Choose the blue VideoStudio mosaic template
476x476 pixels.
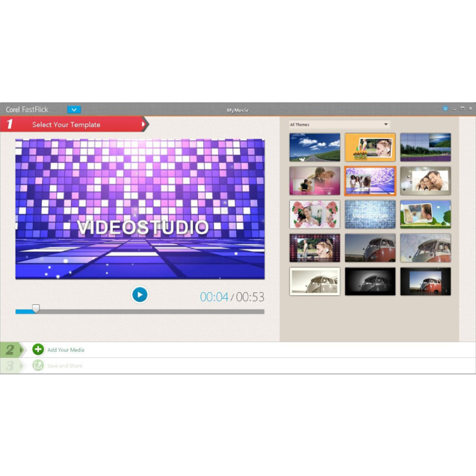[370, 214]
